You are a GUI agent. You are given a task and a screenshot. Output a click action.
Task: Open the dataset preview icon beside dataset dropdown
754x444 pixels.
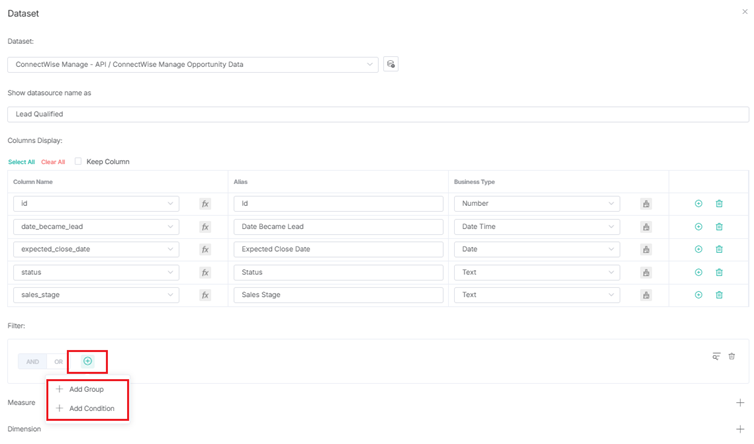[391, 64]
